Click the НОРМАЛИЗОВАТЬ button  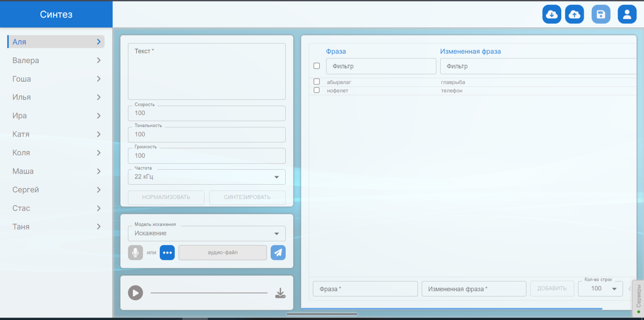tap(166, 197)
